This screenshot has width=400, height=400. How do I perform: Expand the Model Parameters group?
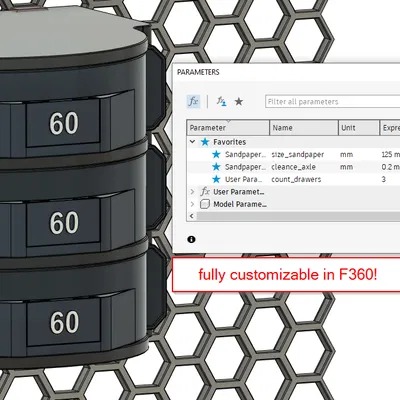[x=192, y=204]
